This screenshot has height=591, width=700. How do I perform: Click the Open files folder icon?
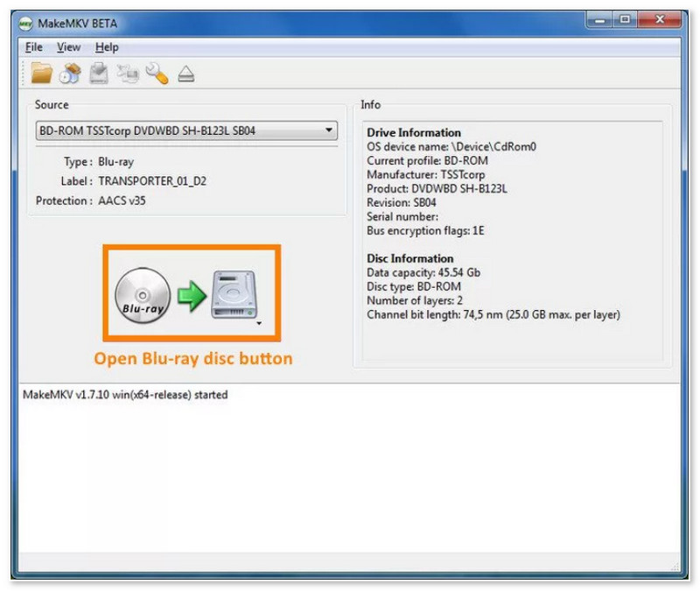[41, 74]
